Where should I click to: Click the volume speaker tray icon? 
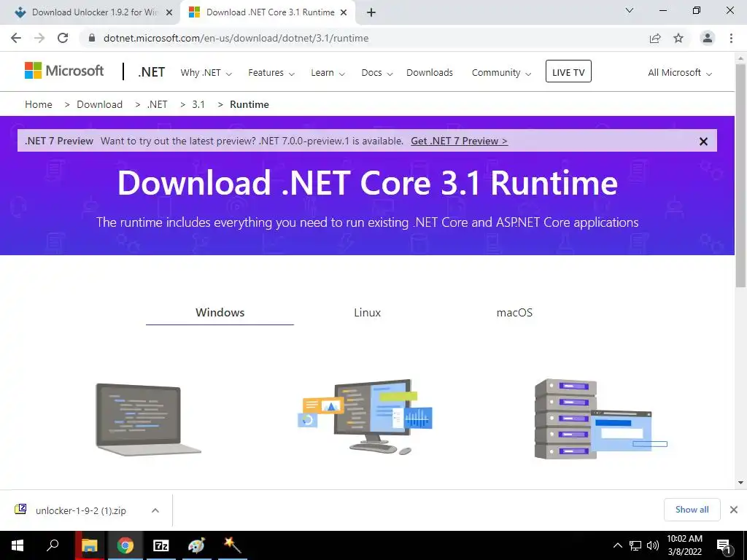click(653, 545)
